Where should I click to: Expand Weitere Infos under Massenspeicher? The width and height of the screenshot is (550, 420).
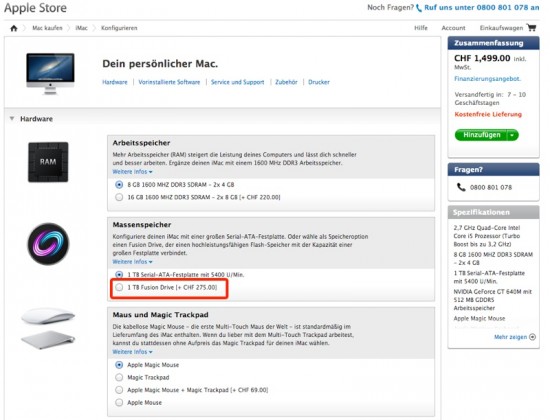132,262
